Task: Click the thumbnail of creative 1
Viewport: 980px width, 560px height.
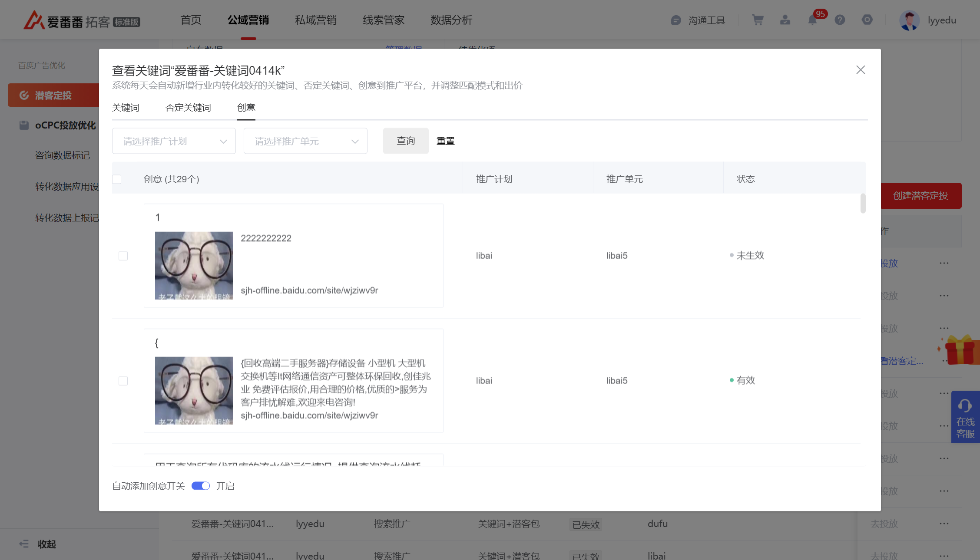Action: pos(194,266)
